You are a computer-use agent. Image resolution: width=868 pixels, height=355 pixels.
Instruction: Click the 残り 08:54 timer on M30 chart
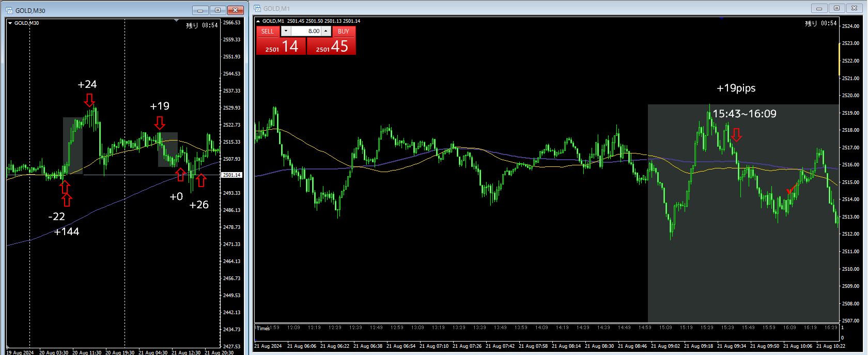[202, 25]
